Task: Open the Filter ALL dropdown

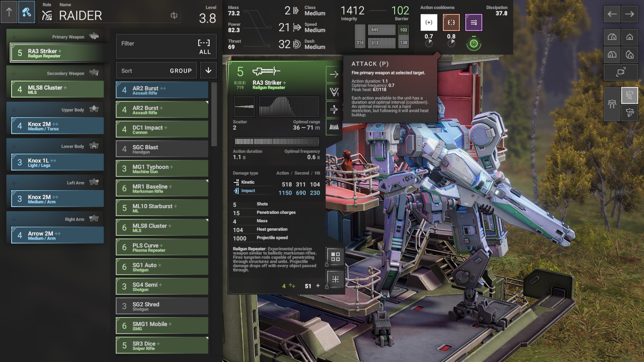Action: 166,47
